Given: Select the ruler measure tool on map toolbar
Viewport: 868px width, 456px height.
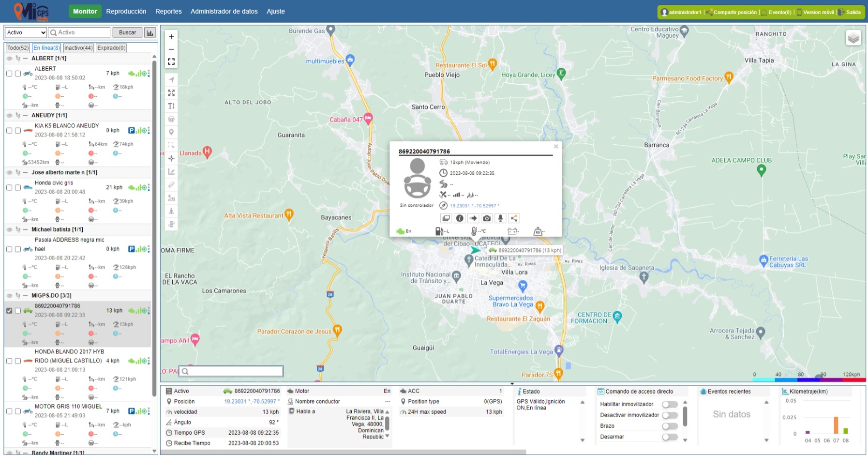Looking at the screenshot, I should [171, 185].
